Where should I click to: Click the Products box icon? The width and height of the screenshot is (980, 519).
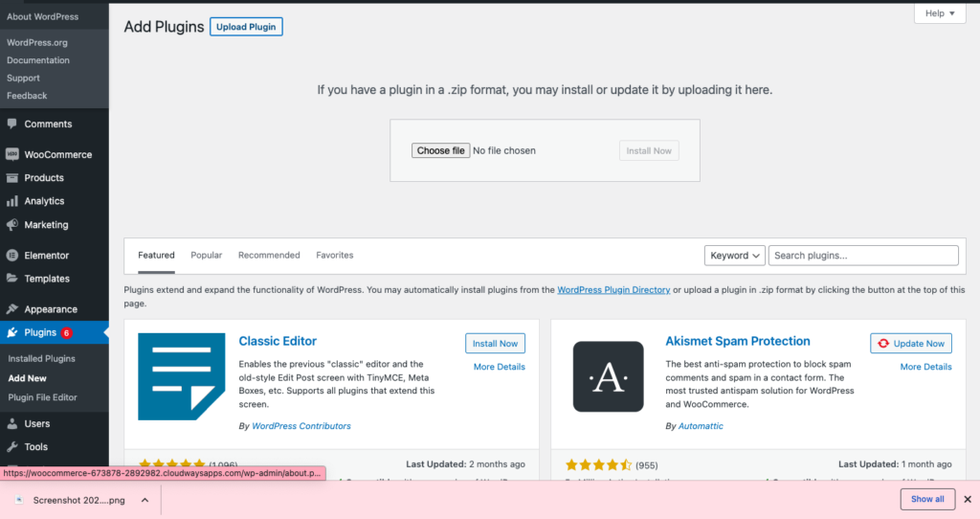pos(11,177)
